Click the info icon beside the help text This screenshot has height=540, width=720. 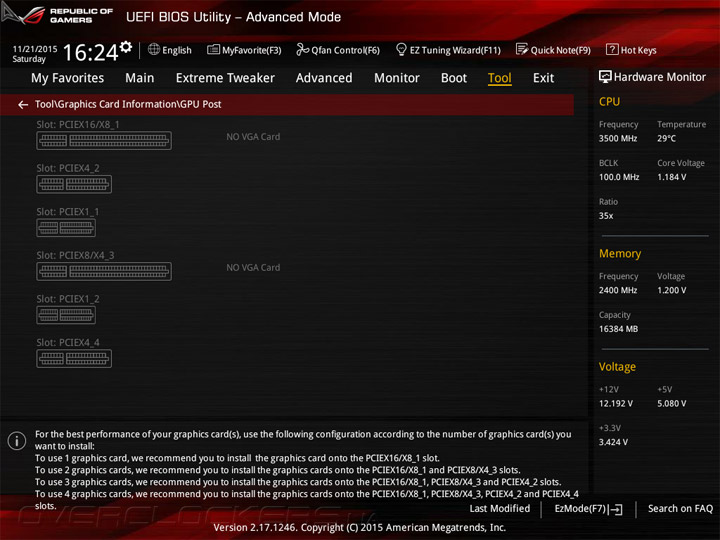coord(17,441)
